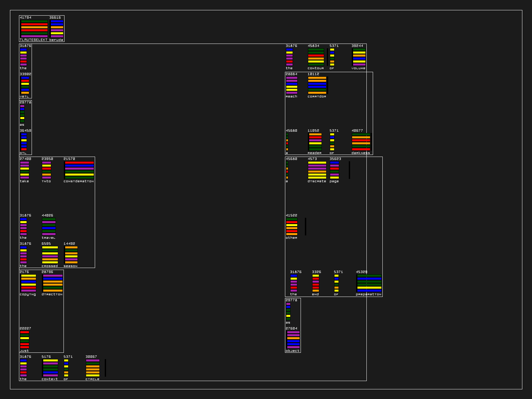Select the discrete word block
532x399 pixels.
coord(317,170)
